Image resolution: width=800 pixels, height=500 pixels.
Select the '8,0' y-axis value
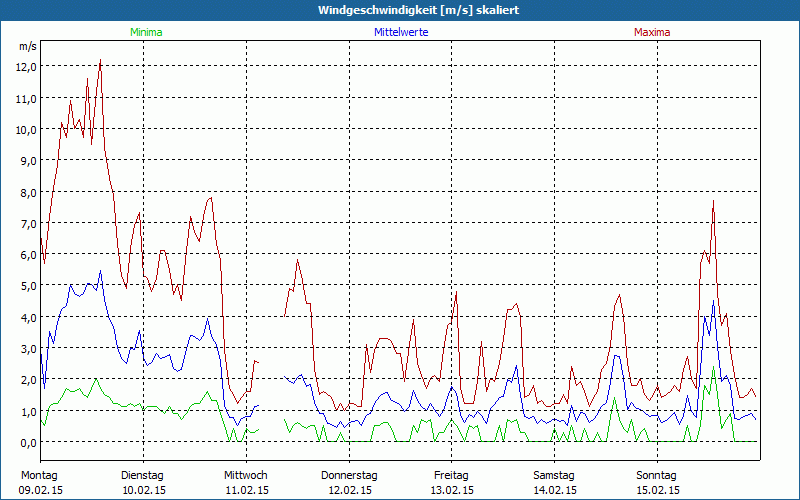pyautogui.click(x=29, y=192)
